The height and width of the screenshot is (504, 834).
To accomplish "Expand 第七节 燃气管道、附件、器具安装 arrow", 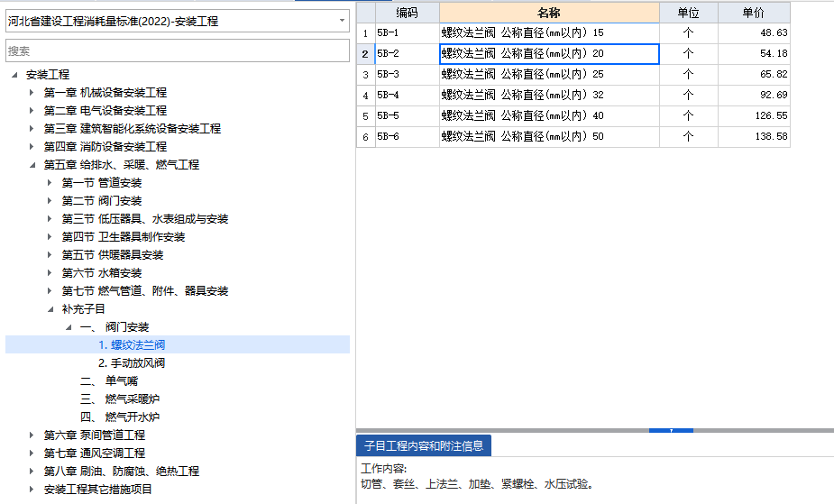I will (x=50, y=291).
